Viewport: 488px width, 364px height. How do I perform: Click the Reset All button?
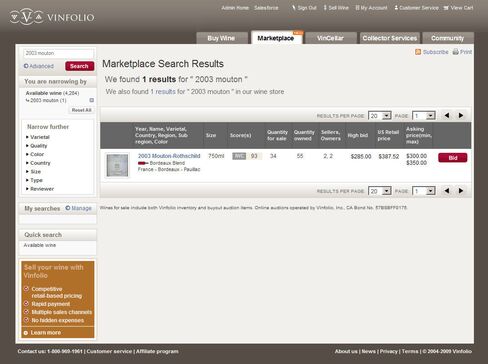pyautogui.click(x=81, y=110)
